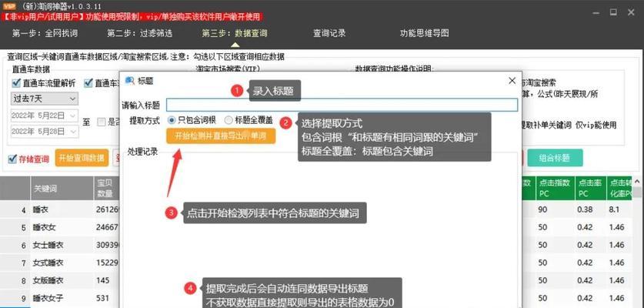The image size is (644, 308).
Task: Click row number 4 in the table
Action: click(24, 210)
